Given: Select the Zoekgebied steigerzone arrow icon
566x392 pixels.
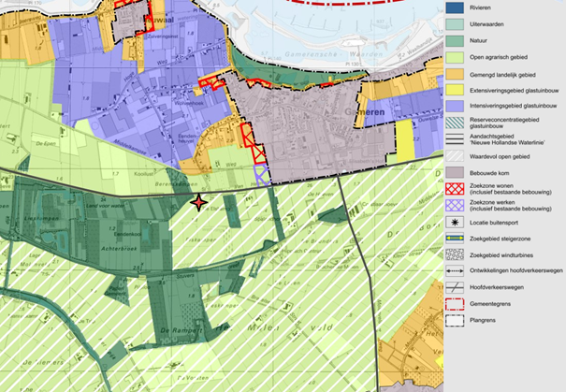Looking at the screenshot, I should pyautogui.click(x=455, y=239).
